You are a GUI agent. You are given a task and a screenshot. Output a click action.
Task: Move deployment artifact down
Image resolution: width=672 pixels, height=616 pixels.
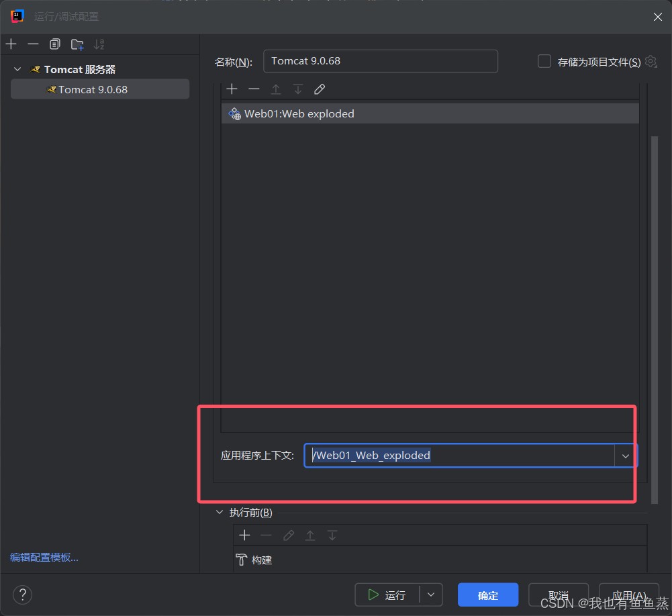tap(298, 89)
